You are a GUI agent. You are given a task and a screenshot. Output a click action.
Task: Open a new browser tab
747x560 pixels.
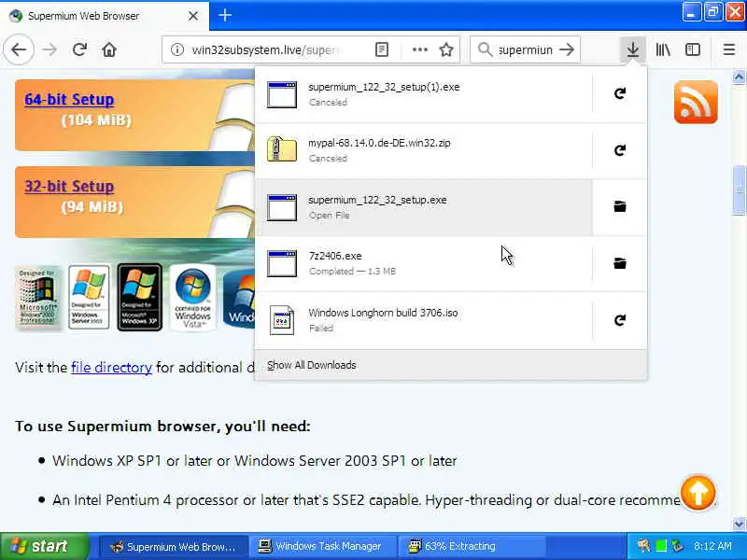coord(225,16)
